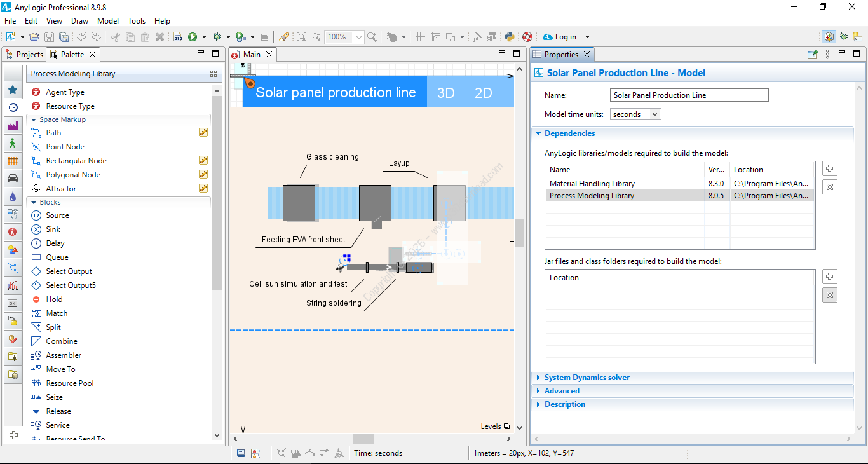This screenshot has width=868, height=464.
Task: Switch to the Projects tab
Action: pyautogui.click(x=25, y=55)
